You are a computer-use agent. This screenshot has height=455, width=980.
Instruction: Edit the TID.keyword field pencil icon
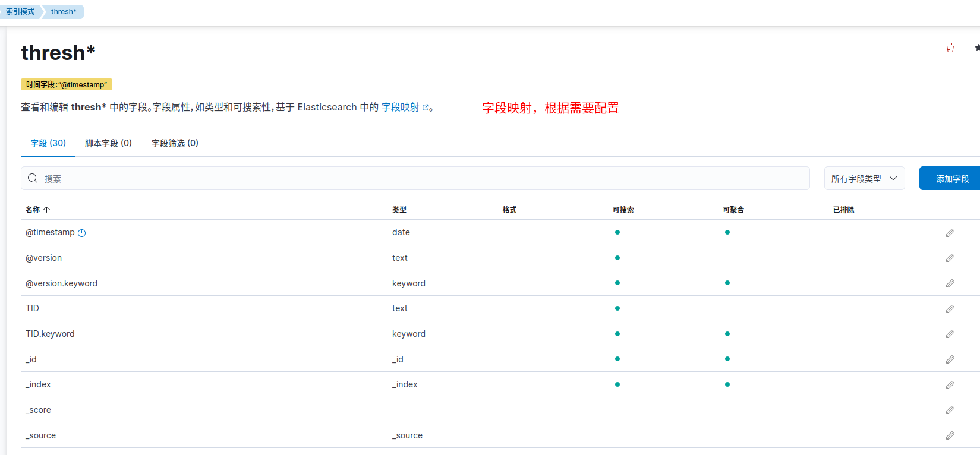pos(950,334)
